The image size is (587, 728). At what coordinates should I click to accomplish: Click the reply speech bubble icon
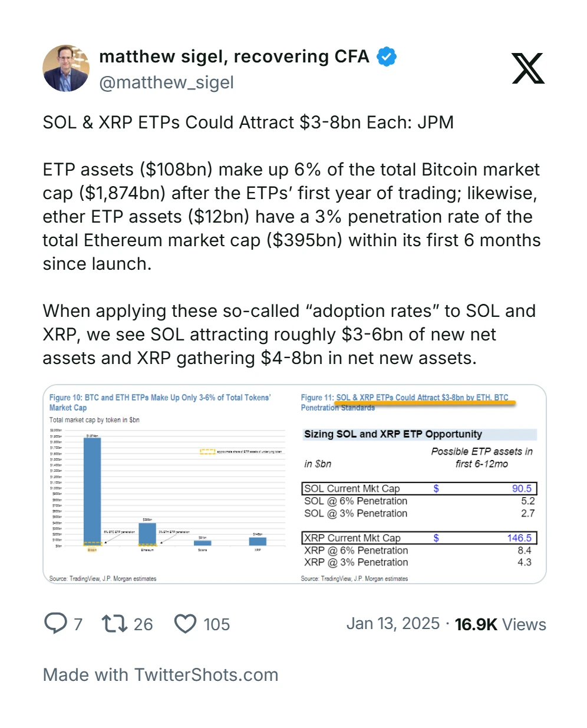pos(56,623)
